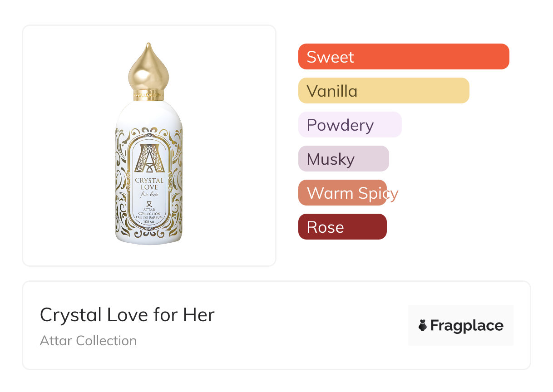The height and width of the screenshot is (392, 553).
Task: Click the Fragplace bottle logo icon
Action: coord(423,325)
